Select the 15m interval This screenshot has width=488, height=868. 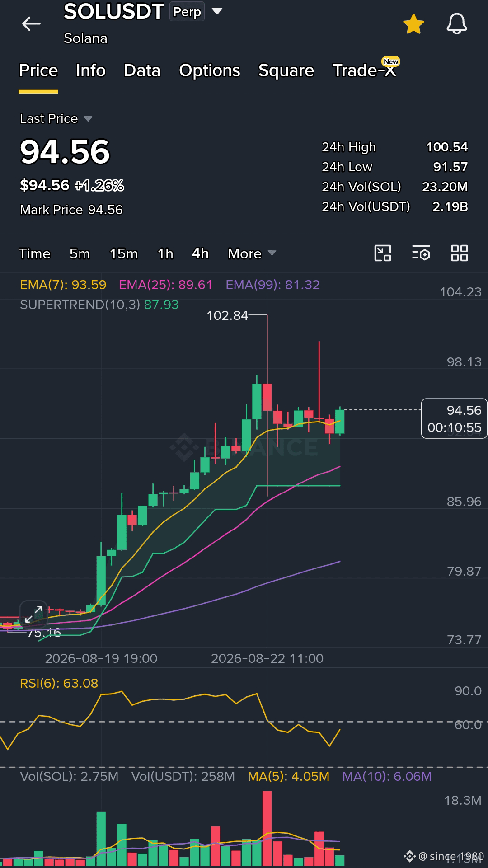point(124,254)
